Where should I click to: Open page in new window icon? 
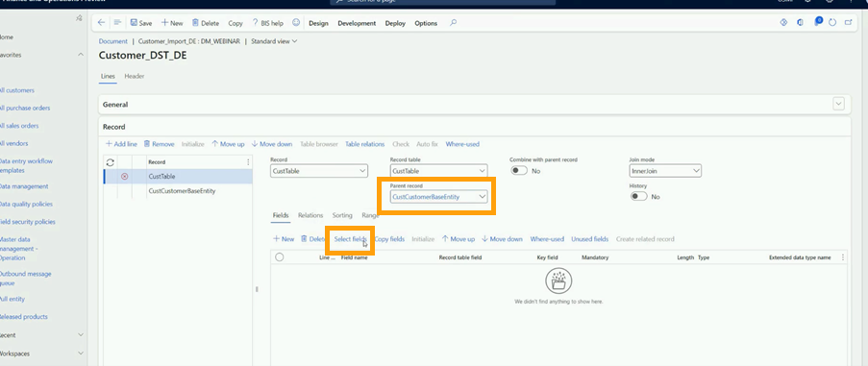pos(849,23)
